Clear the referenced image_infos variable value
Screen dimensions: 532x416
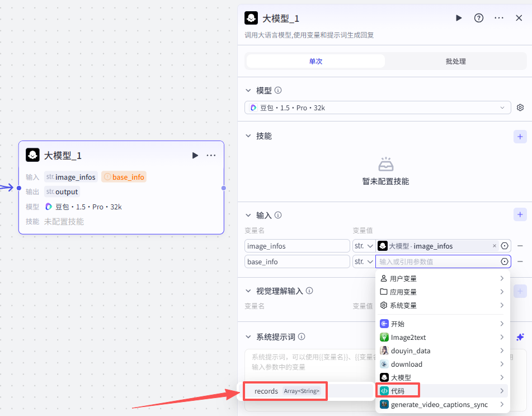(x=494, y=246)
